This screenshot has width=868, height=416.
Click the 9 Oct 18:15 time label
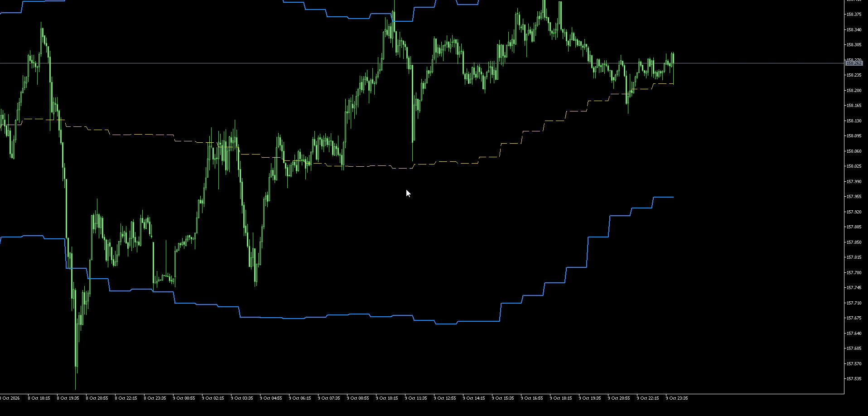coord(561,398)
